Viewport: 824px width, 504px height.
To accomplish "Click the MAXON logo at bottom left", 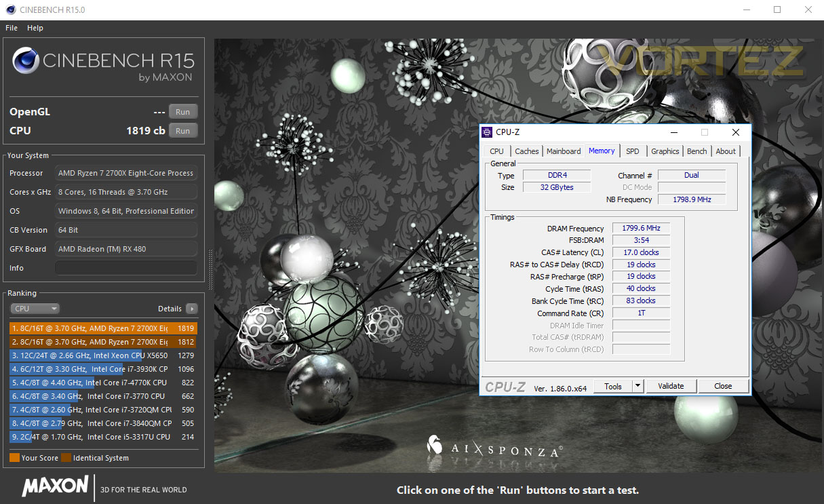I will point(55,486).
